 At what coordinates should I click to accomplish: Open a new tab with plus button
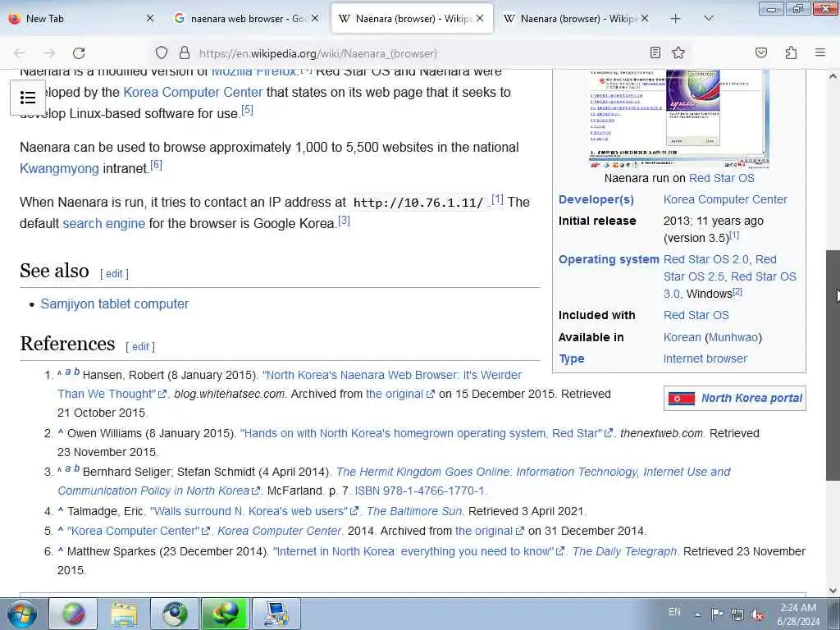tap(675, 18)
